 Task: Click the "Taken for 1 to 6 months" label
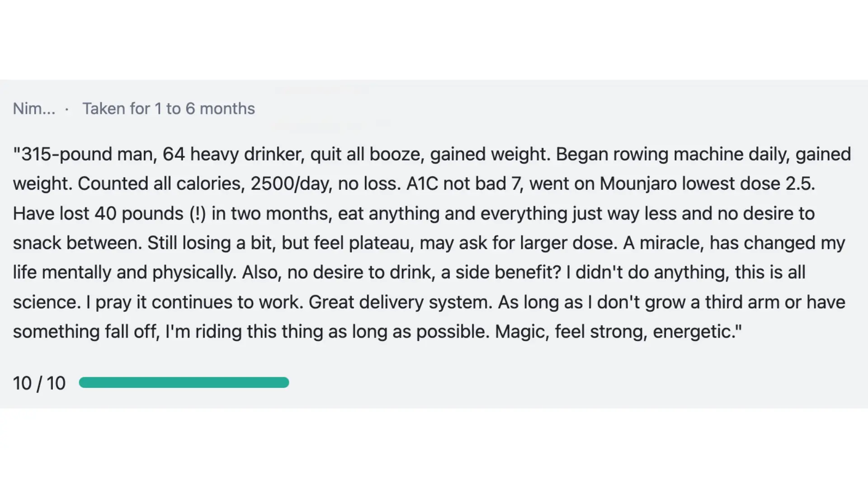tap(168, 109)
